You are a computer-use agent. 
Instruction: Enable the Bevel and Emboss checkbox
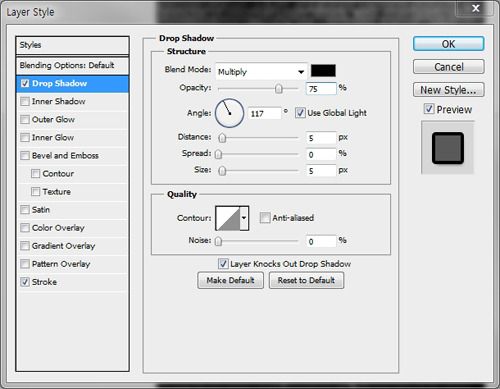click(x=25, y=155)
